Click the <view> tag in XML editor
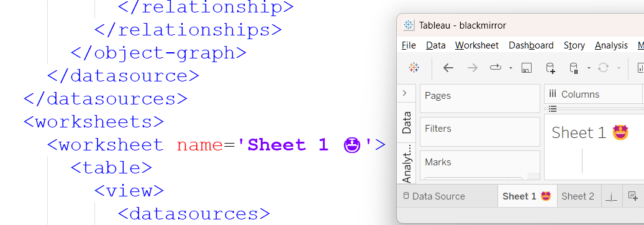The image size is (644, 225). tap(129, 191)
